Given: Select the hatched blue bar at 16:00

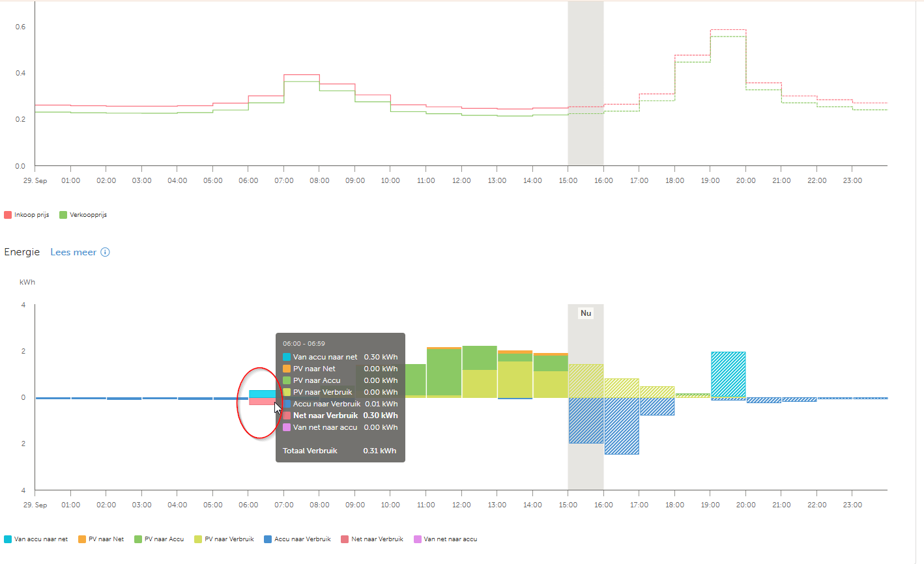Looking at the screenshot, I should [x=622, y=426].
